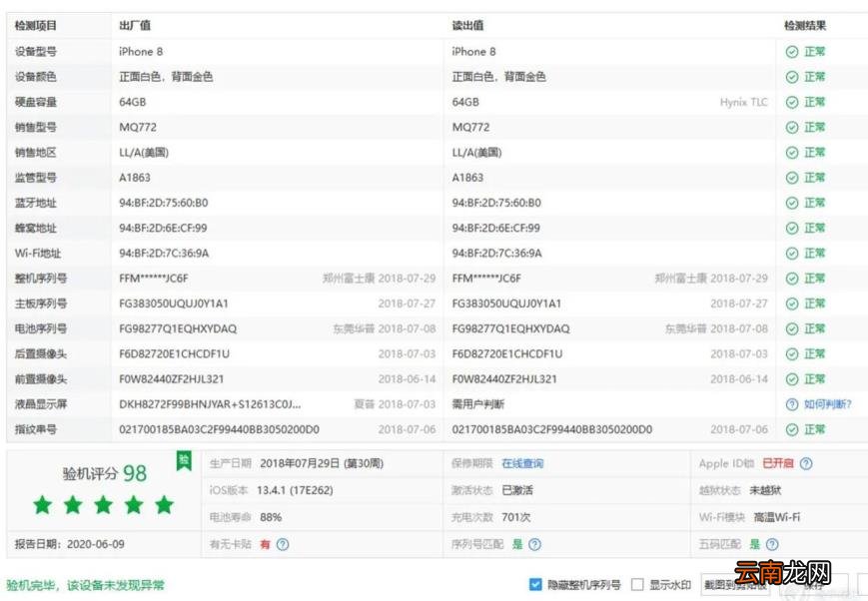This screenshot has height=601, width=868.
Task: Click the green check icon in 蜂窝地址 row
Action: pos(792,228)
